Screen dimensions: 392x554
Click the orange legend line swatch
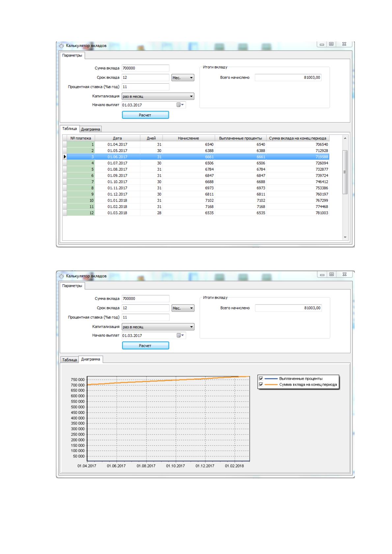tap(271, 384)
